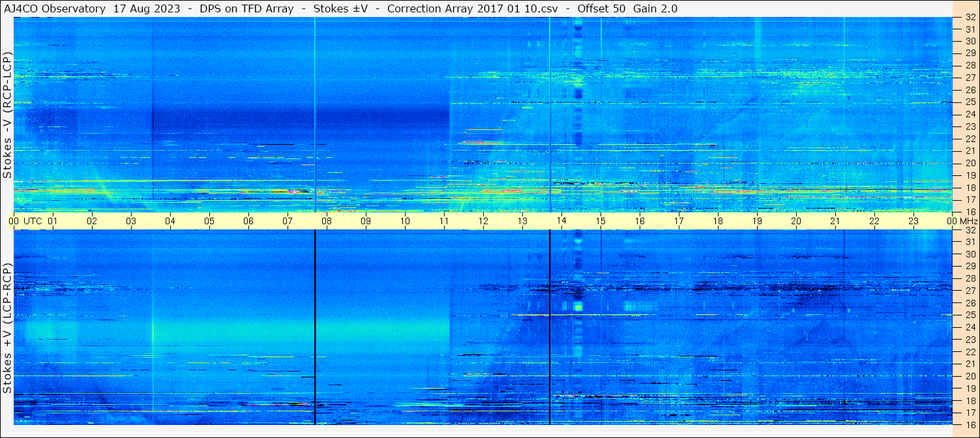The width and height of the screenshot is (980, 438).
Task: Click the '10' hour marker
Action: pyautogui.click(x=405, y=221)
